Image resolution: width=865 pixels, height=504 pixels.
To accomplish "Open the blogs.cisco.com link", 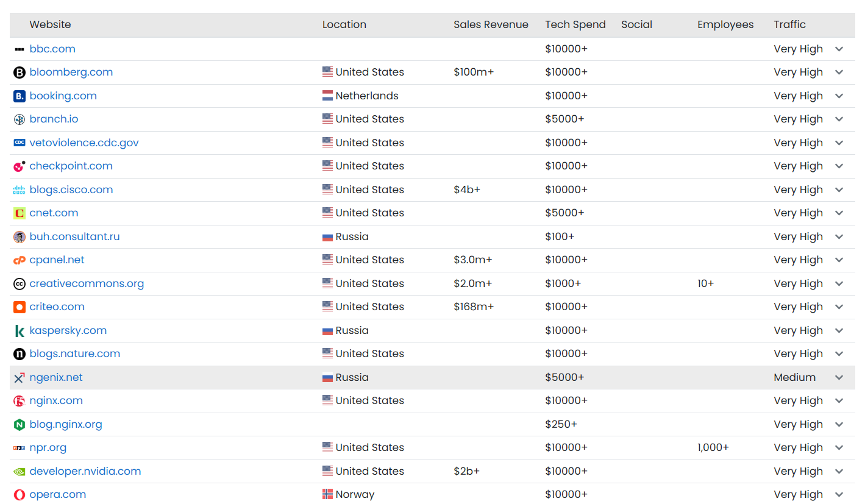I will pos(71,190).
